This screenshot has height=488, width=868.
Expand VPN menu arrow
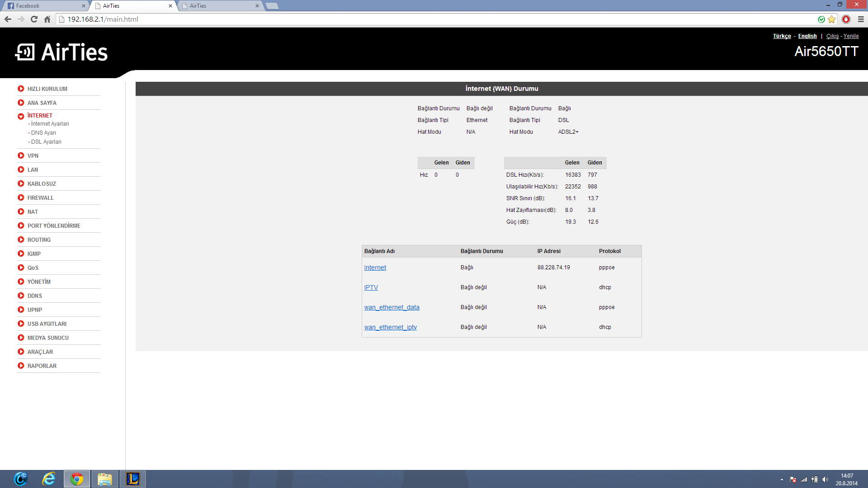(21, 155)
